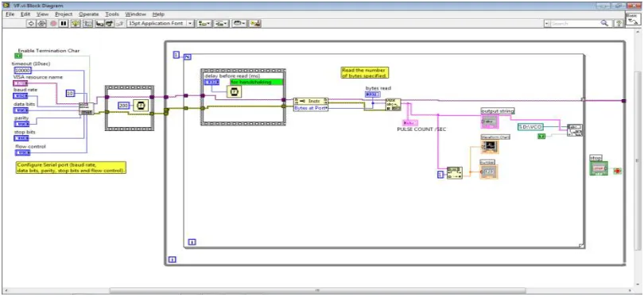This screenshot has width=644, height=297.
Task: Click the VI icon pane top-right
Action: [x=634, y=19]
